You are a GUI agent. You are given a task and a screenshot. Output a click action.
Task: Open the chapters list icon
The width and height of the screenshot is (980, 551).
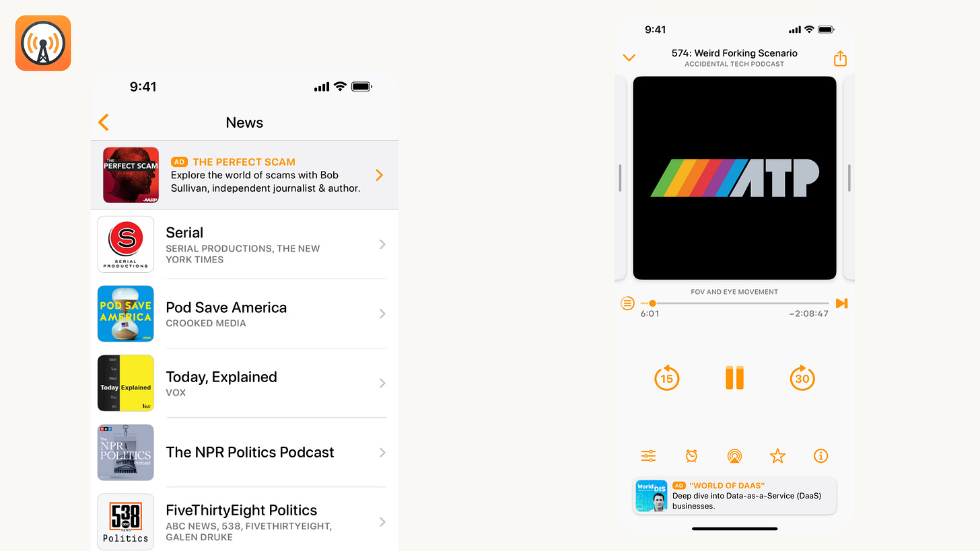click(x=627, y=303)
